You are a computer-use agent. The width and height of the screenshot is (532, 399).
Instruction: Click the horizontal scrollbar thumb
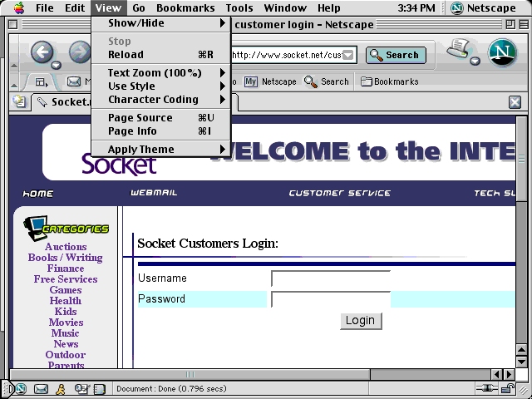pos(190,375)
